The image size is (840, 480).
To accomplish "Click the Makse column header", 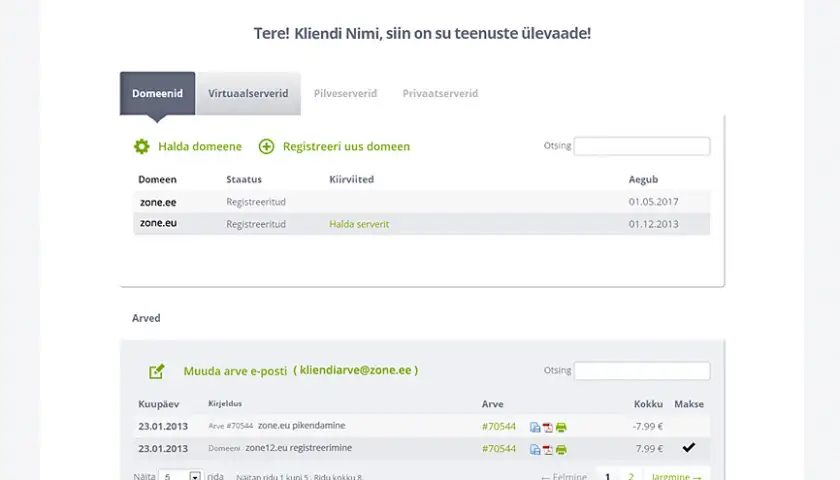I will [689, 404].
